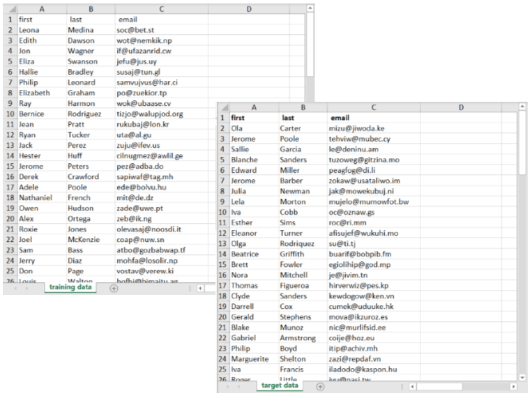Select cell 'cilnugmez@awlil.ge'
This screenshot has height=398, width=532.
coord(162,155)
